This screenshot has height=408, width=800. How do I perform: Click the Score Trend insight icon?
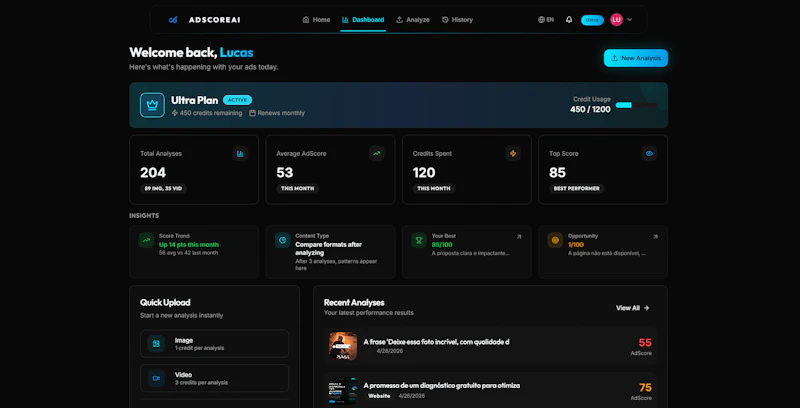point(146,240)
